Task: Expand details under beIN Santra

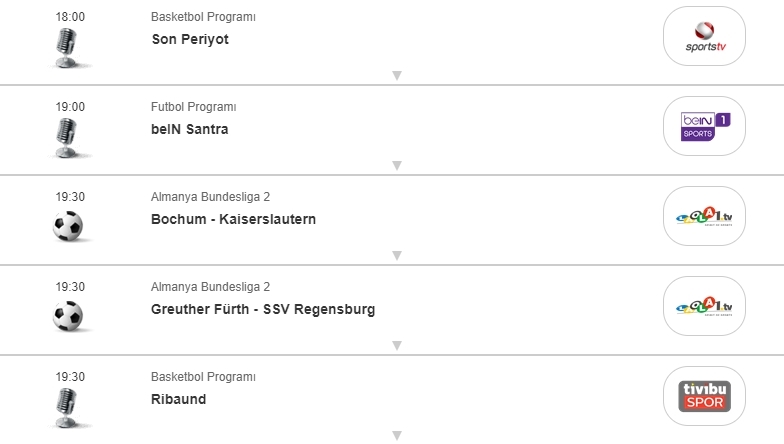Action: tap(397, 166)
